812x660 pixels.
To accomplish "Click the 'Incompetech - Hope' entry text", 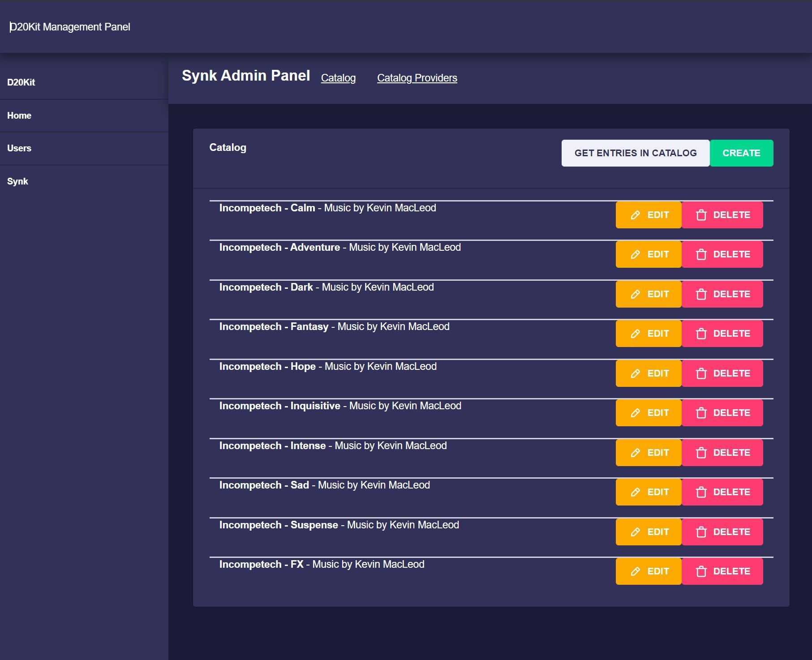I will (x=267, y=366).
